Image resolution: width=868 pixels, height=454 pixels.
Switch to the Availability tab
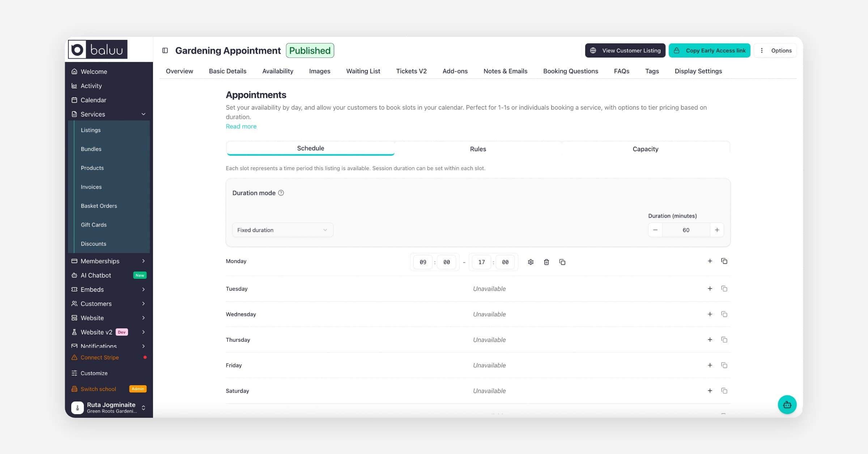point(278,71)
